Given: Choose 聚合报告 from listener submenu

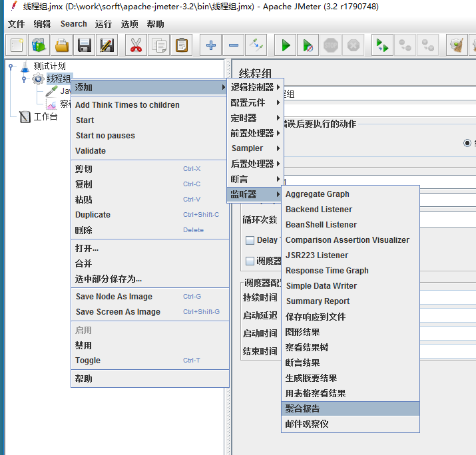Looking at the screenshot, I should 351,408.
